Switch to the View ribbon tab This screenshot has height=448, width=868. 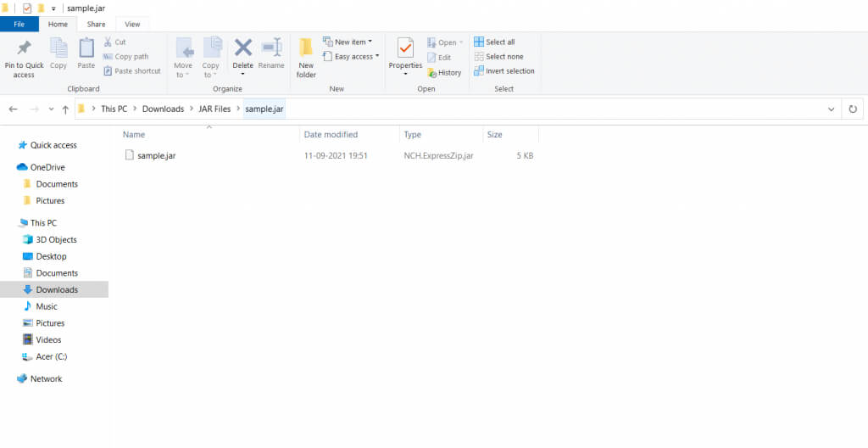(x=132, y=25)
